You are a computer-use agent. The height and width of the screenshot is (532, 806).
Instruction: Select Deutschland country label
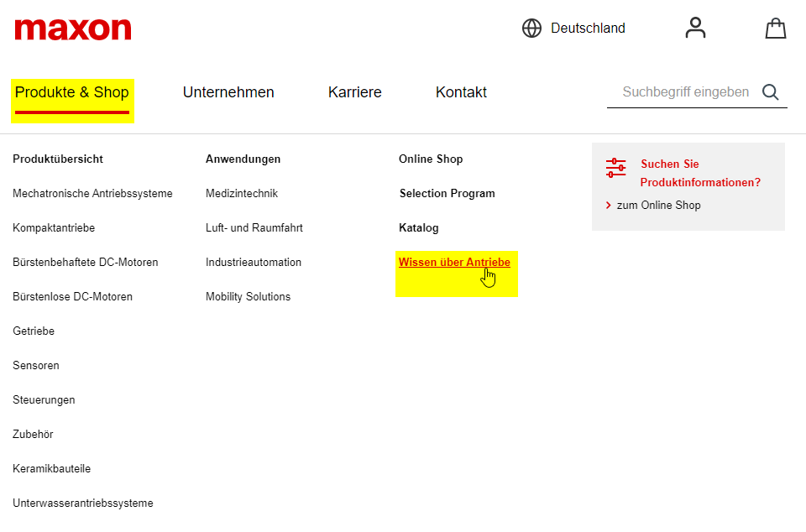tap(588, 29)
